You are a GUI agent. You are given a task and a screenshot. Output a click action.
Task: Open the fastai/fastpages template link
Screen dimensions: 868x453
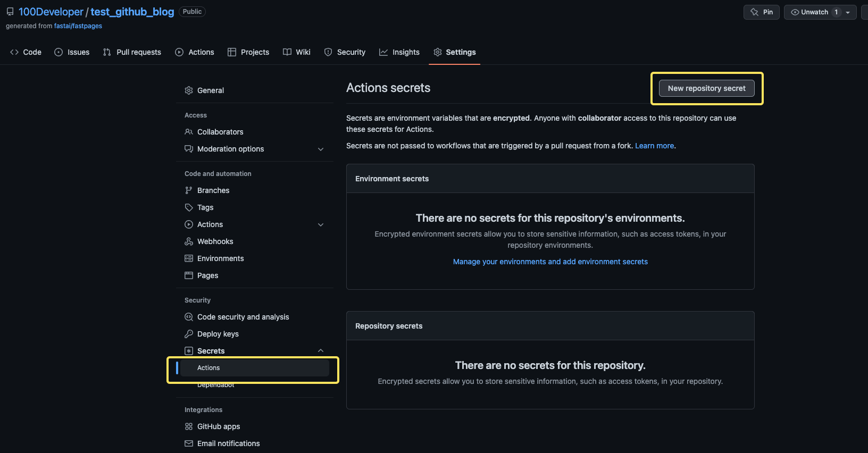[x=78, y=26]
